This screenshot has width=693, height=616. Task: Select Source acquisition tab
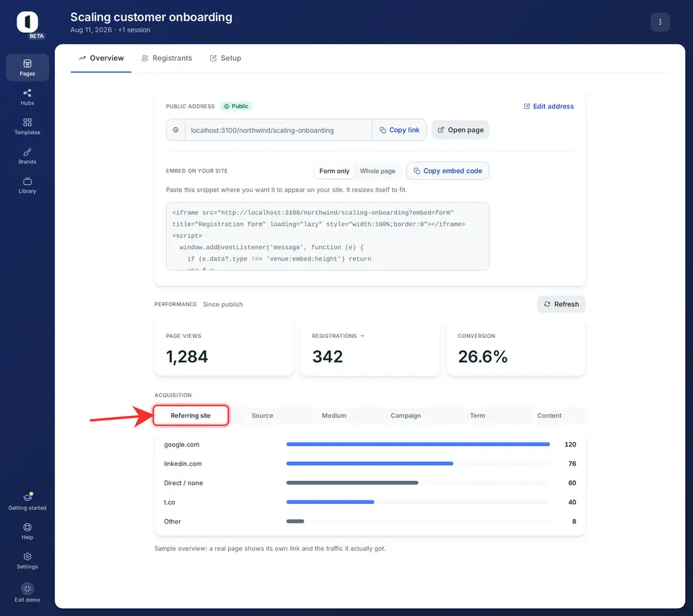262,416
